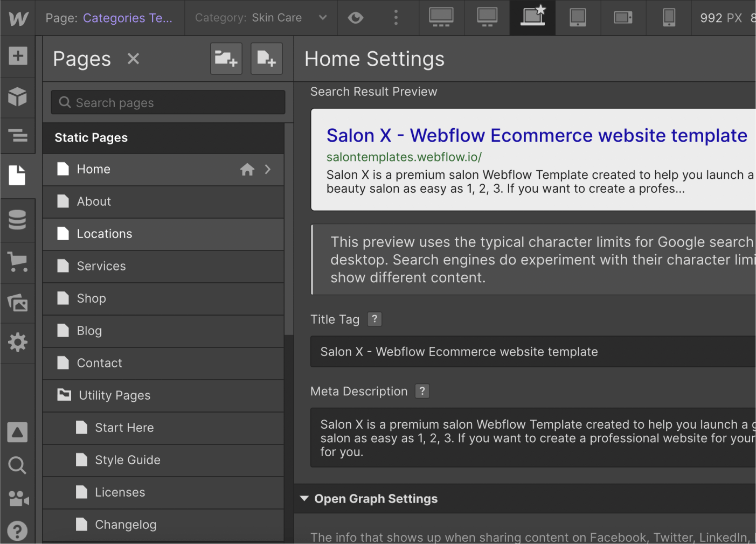The height and width of the screenshot is (544, 756).
Task: Expand the Home page settings arrow
Action: click(x=268, y=169)
